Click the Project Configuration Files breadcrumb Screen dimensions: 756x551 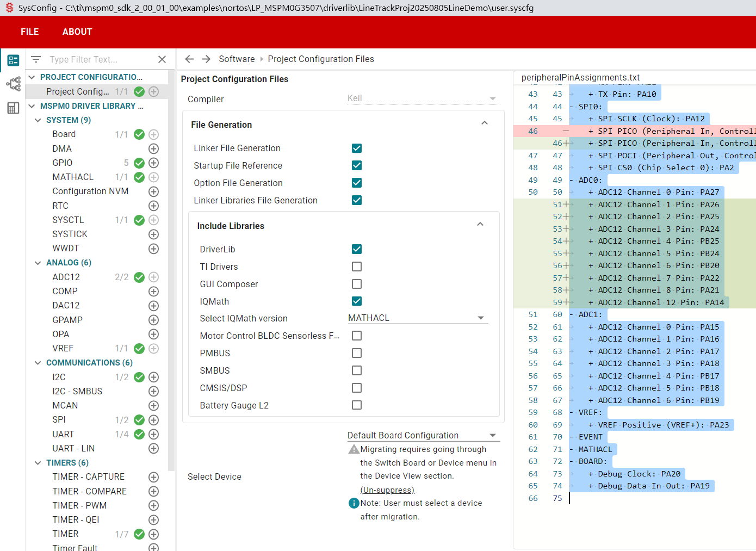tap(321, 59)
